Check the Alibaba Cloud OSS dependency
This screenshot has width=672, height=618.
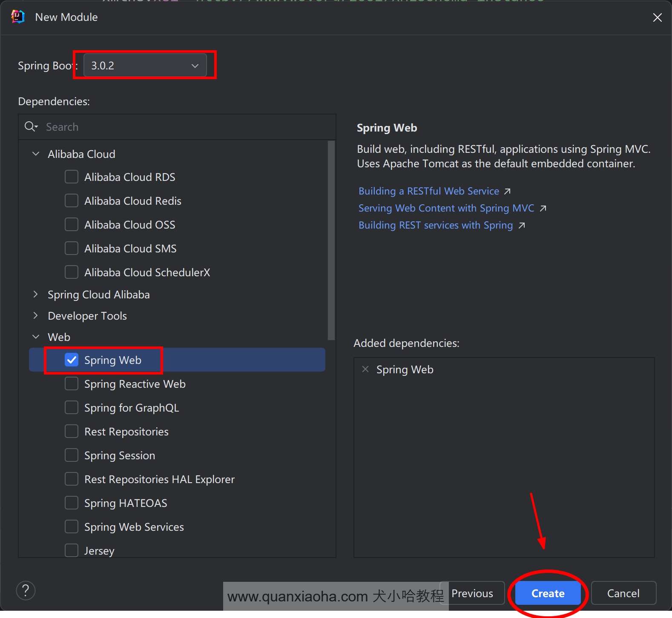72,224
